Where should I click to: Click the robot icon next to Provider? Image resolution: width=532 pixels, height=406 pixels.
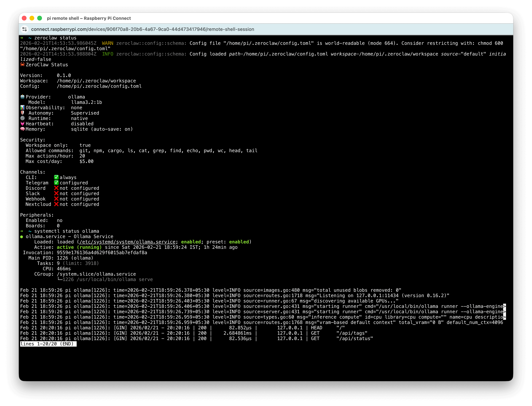[22, 97]
